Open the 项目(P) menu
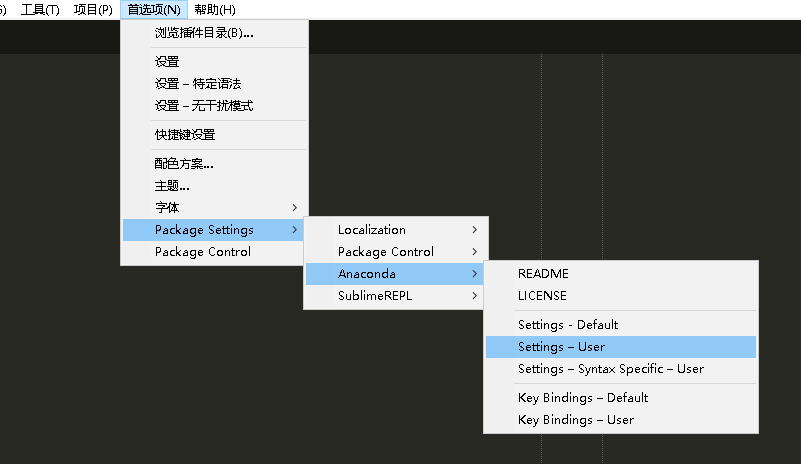Image resolution: width=801 pixels, height=464 pixels. pyautogui.click(x=93, y=10)
